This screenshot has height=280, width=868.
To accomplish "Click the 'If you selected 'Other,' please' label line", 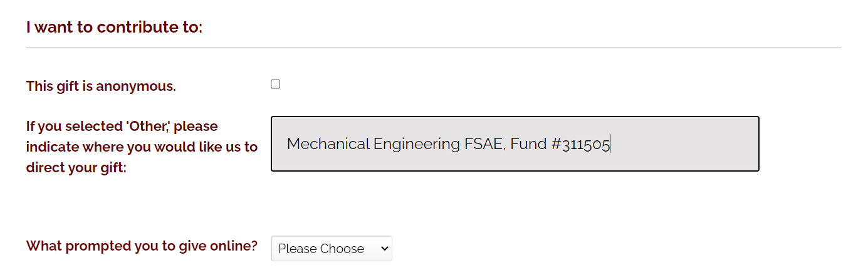I will coord(122,127).
